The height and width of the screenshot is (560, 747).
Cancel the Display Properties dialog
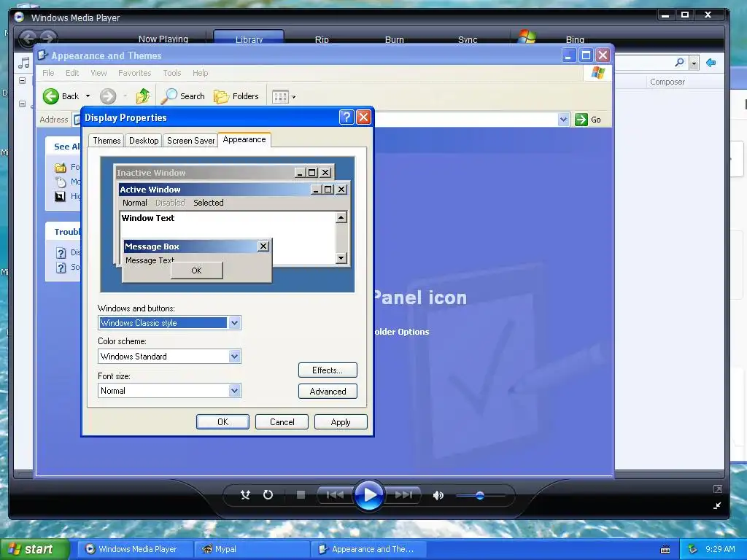282,422
